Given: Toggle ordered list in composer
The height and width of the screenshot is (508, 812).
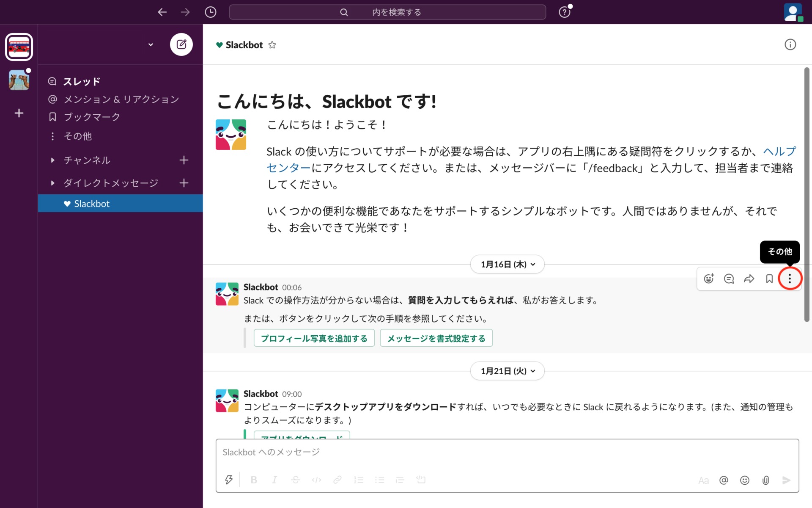Looking at the screenshot, I should pyautogui.click(x=359, y=480).
